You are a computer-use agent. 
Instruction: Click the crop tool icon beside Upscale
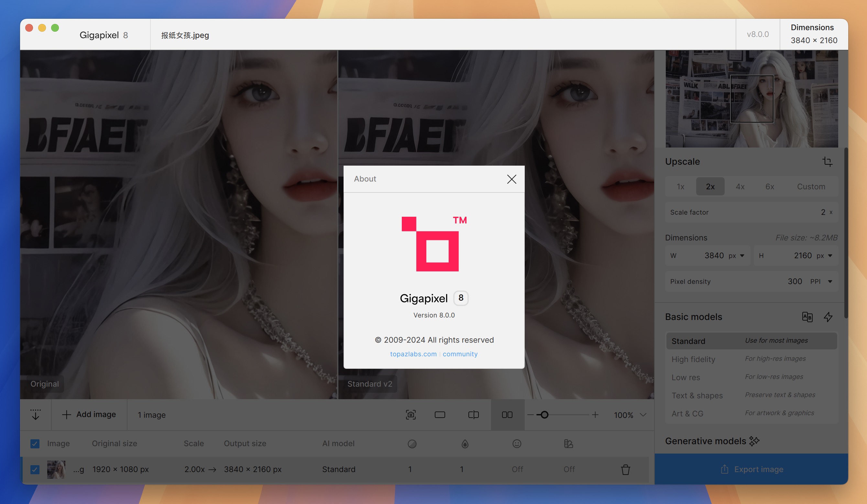point(828,161)
